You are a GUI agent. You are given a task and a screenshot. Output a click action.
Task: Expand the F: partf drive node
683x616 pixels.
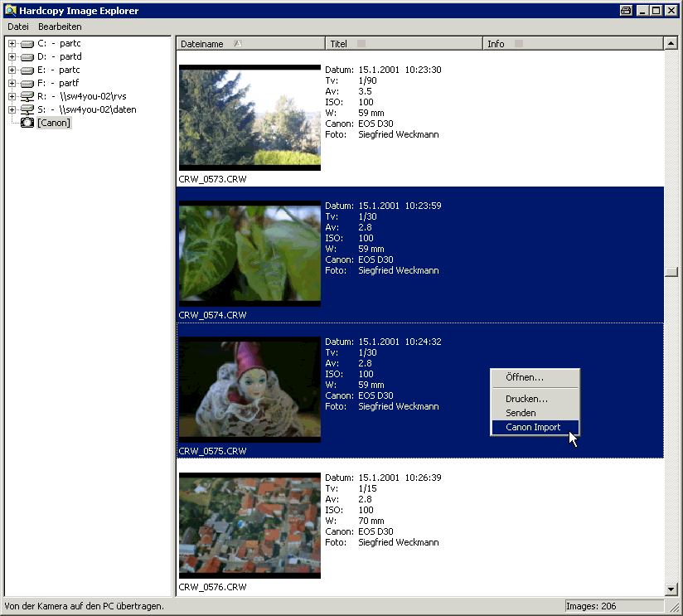12,83
